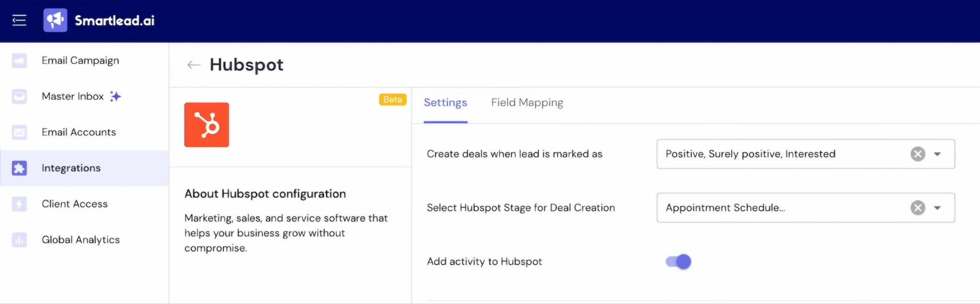Image resolution: width=980 pixels, height=304 pixels.
Task: View Global Analytics
Action: tap(81, 240)
